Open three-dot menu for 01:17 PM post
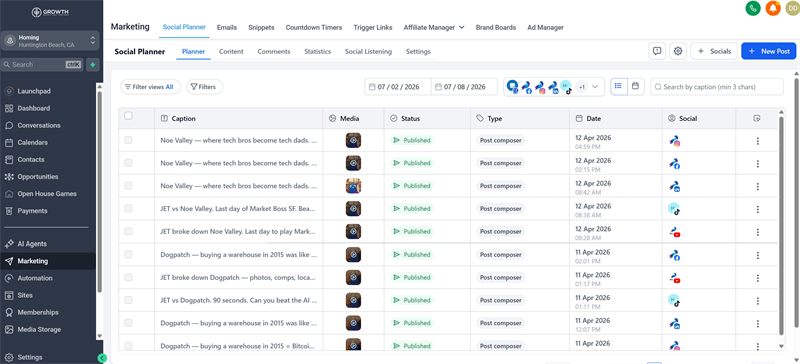This screenshot has height=364, width=800. point(758,278)
